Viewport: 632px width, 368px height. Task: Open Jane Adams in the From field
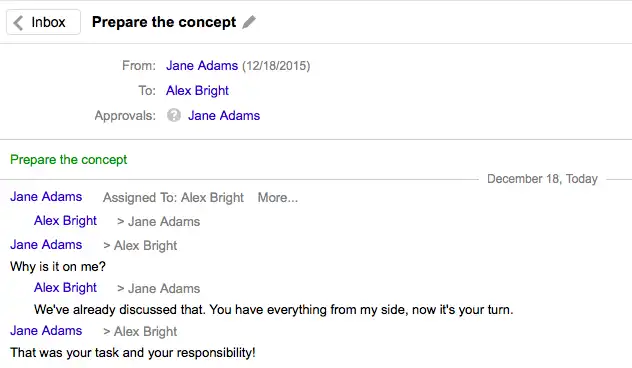tap(202, 65)
